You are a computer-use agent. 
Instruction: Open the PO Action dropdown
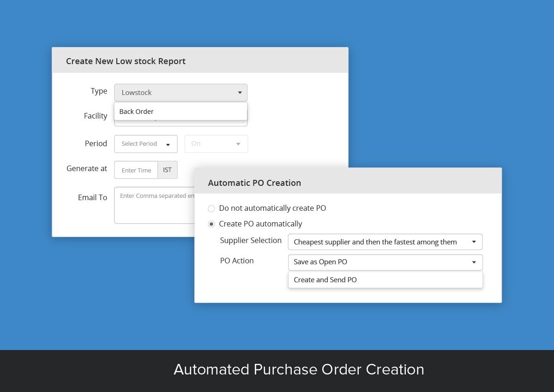(385, 262)
